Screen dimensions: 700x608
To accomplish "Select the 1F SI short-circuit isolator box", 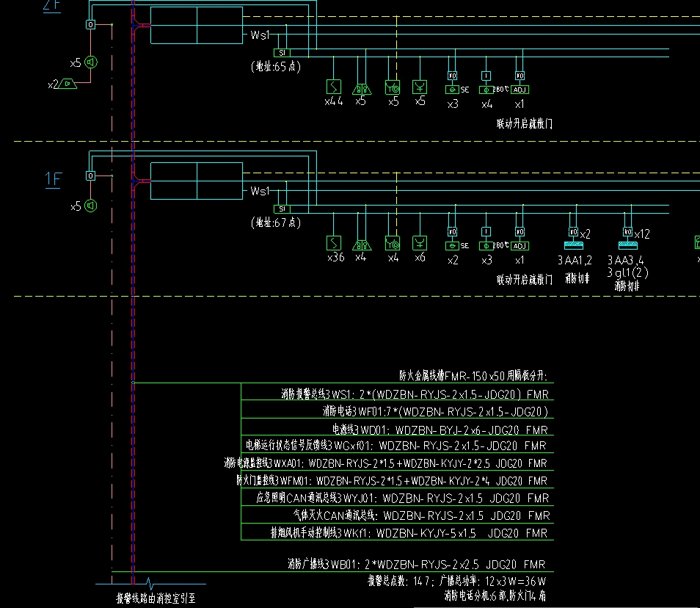I will click(x=282, y=209).
